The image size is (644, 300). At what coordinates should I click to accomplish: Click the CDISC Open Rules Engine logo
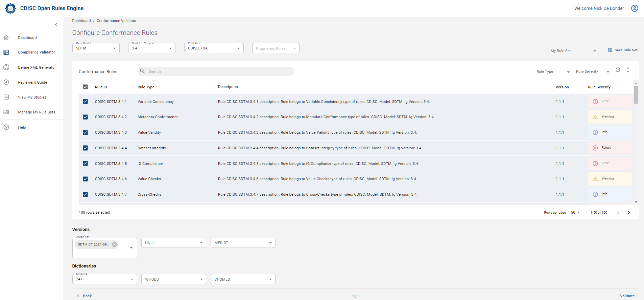click(10, 8)
